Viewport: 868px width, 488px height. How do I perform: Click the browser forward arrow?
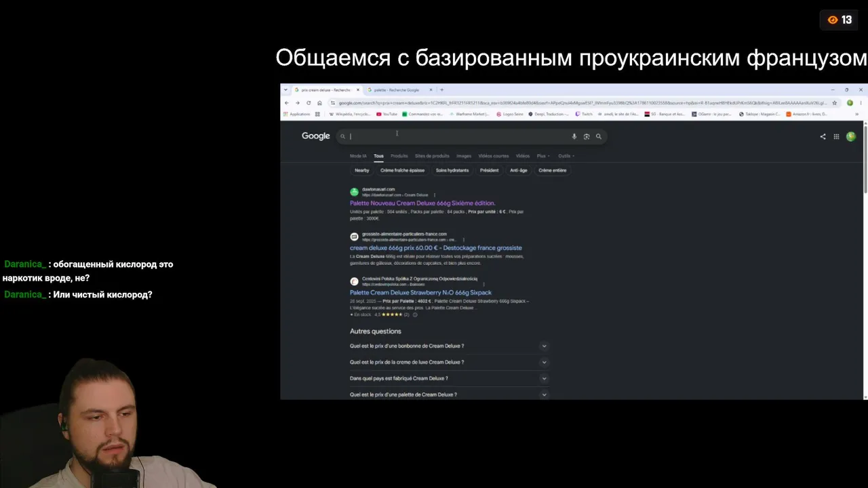(297, 103)
